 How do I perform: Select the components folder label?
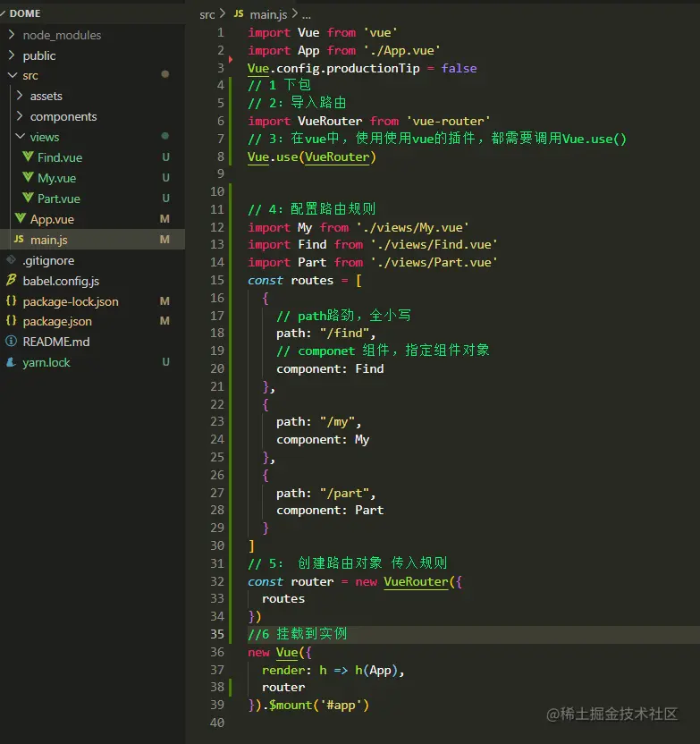(63, 117)
